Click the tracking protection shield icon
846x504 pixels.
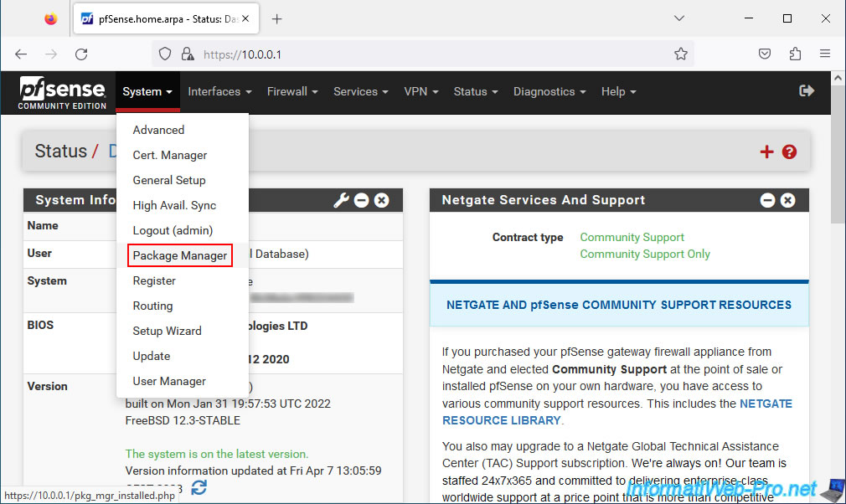[x=165, y=54]
